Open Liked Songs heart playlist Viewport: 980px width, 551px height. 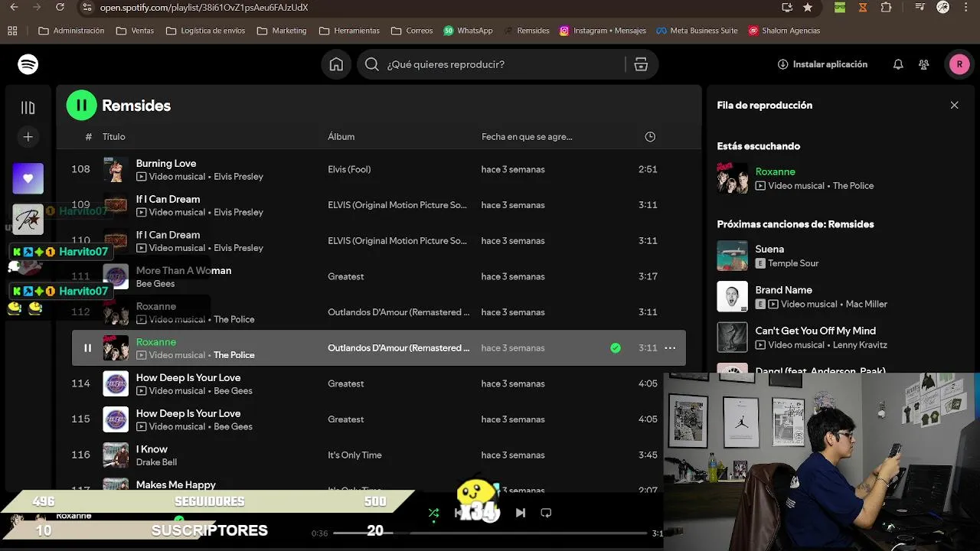(x=28, y=178)
